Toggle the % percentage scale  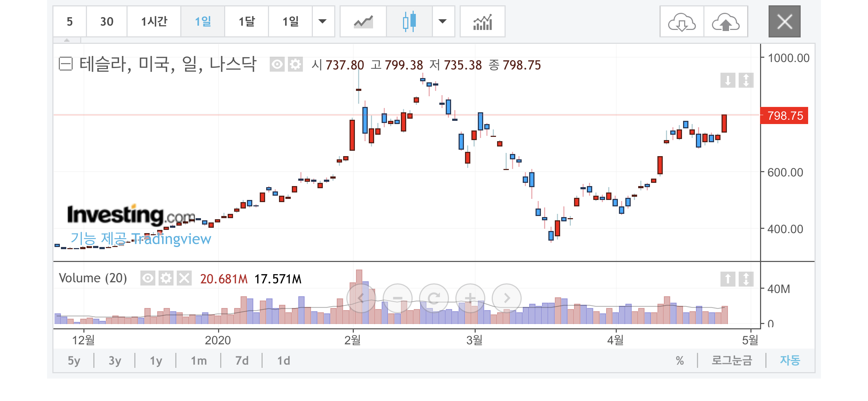click(x=680, y=361)
